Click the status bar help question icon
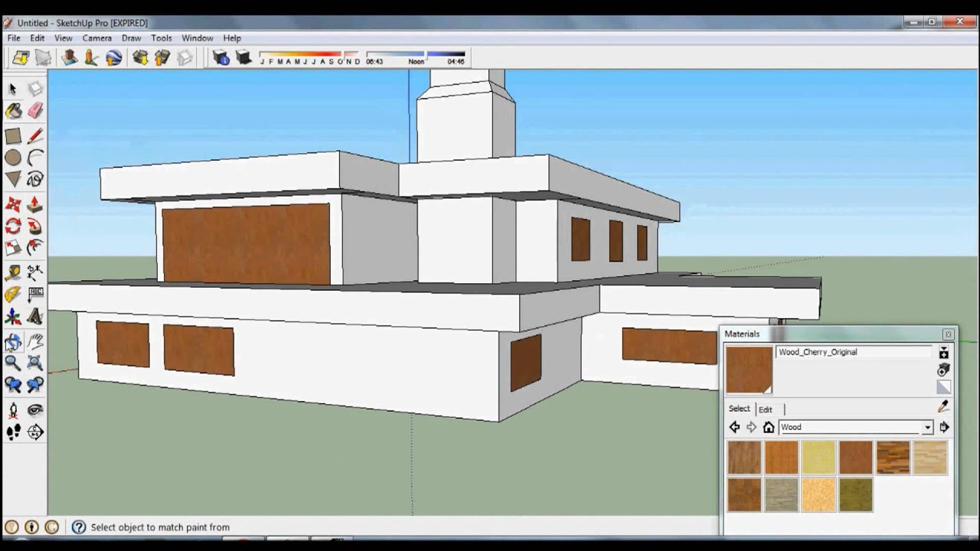The image size is (980, 551). [x=78, y=527]
